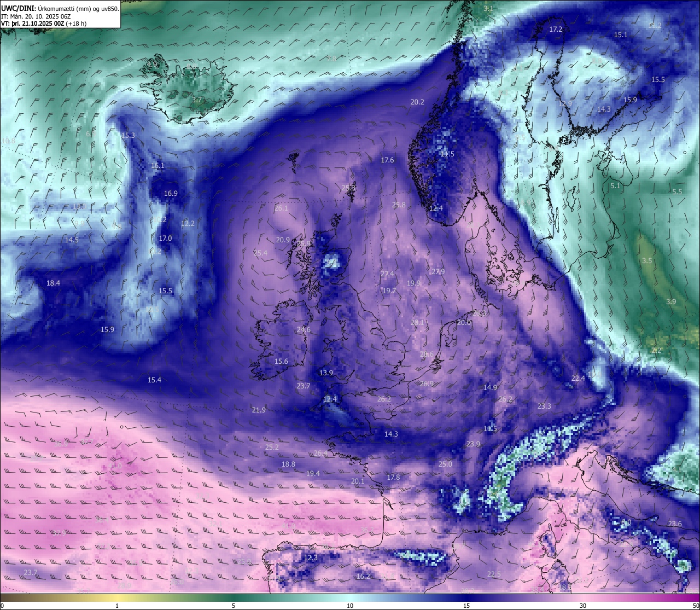The width and height of the screenshot is (700, 610).
Task: Click the 22.5 value in the Mediterranean
Action: pos(494,574)
